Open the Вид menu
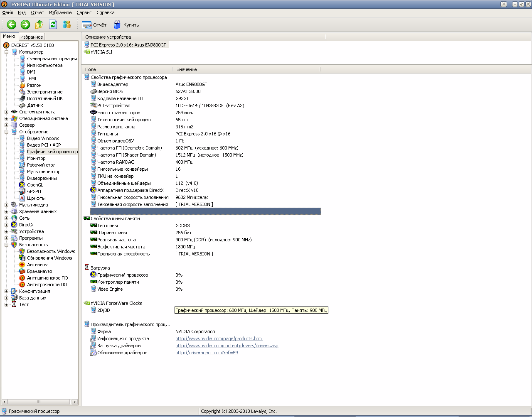The width and height of the screenshot is (532, 417). [22, 13]
